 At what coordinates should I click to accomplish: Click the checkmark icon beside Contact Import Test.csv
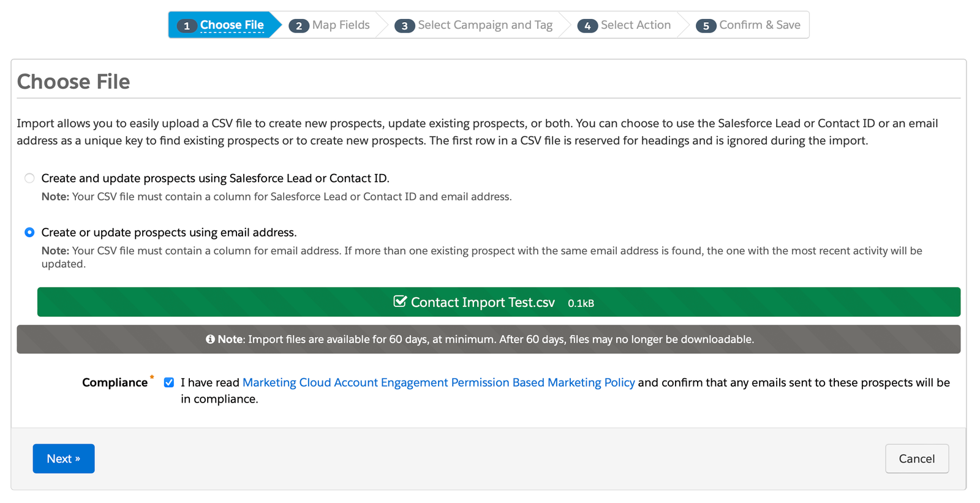coord(400,301)
